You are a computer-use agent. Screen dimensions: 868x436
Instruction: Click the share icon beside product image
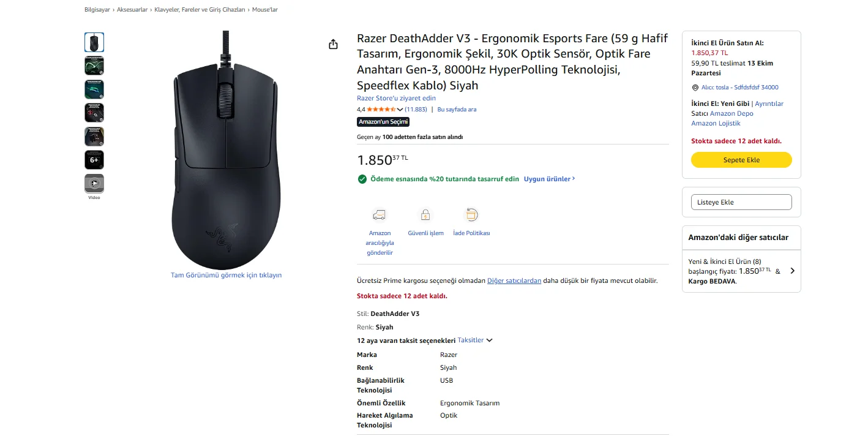tap(333, 44)
